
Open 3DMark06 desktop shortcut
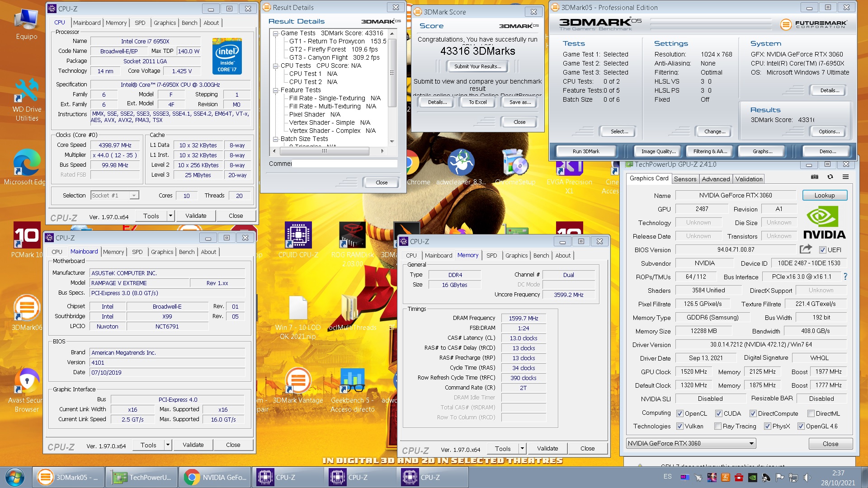tap(27, 313)
